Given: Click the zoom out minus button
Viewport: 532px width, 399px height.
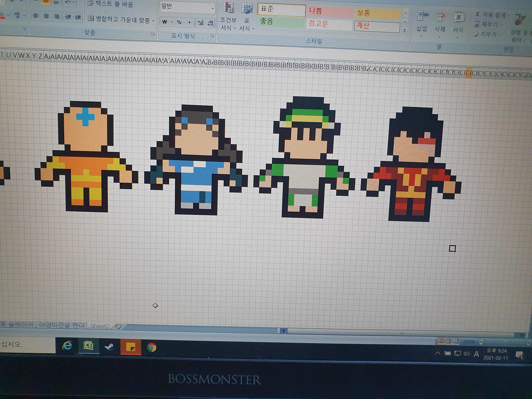Looking at the screenshot, I should pos(481,342).
